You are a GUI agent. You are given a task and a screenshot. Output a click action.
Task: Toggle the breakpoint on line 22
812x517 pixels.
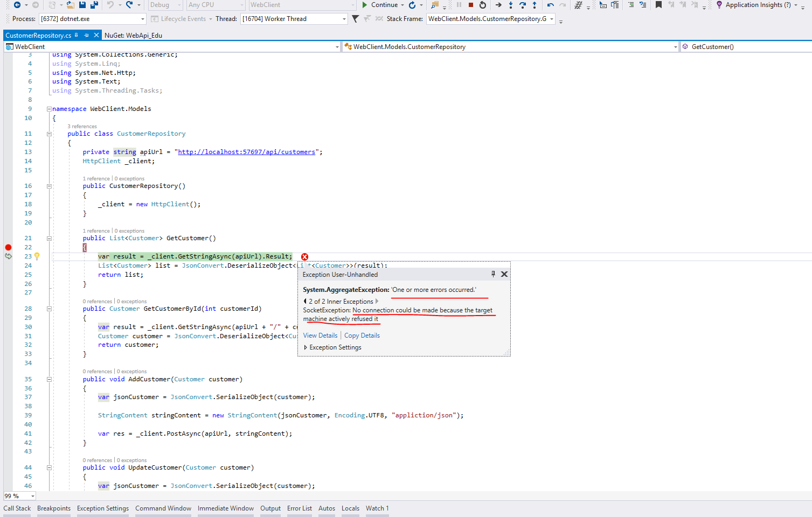pyautogui.click(x=8, y=247)
